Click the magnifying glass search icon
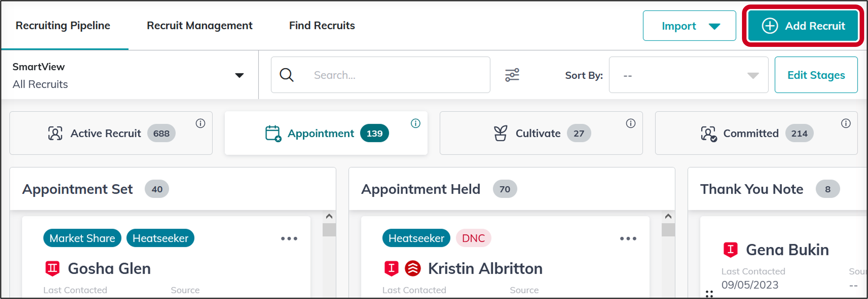The height and width of the screenshot is (299, 868). point(287,75)
